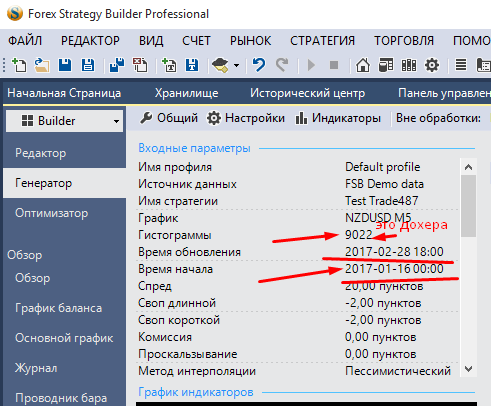Click the parameters list scrollbar thumb

click(468, 206)
